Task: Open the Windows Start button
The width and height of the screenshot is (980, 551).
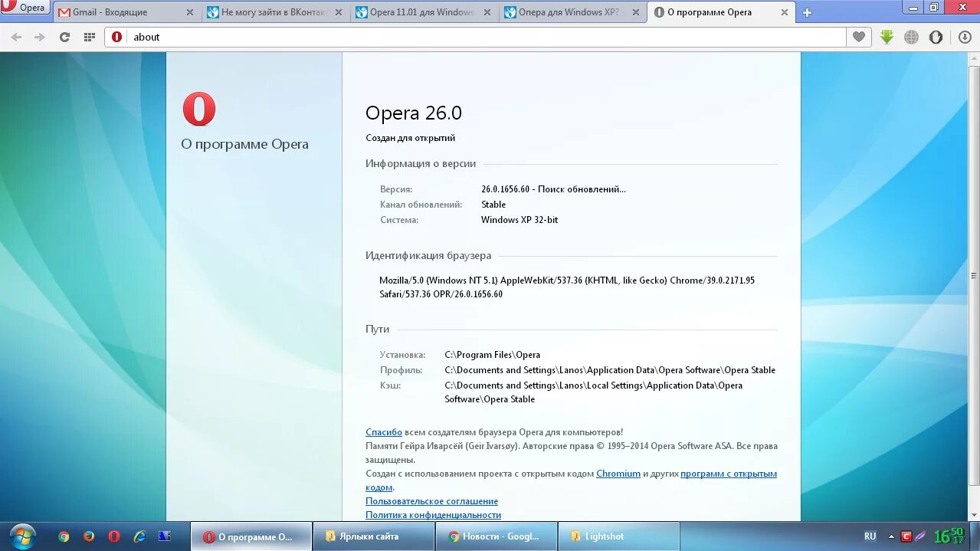Action: [x=22, y=536]
